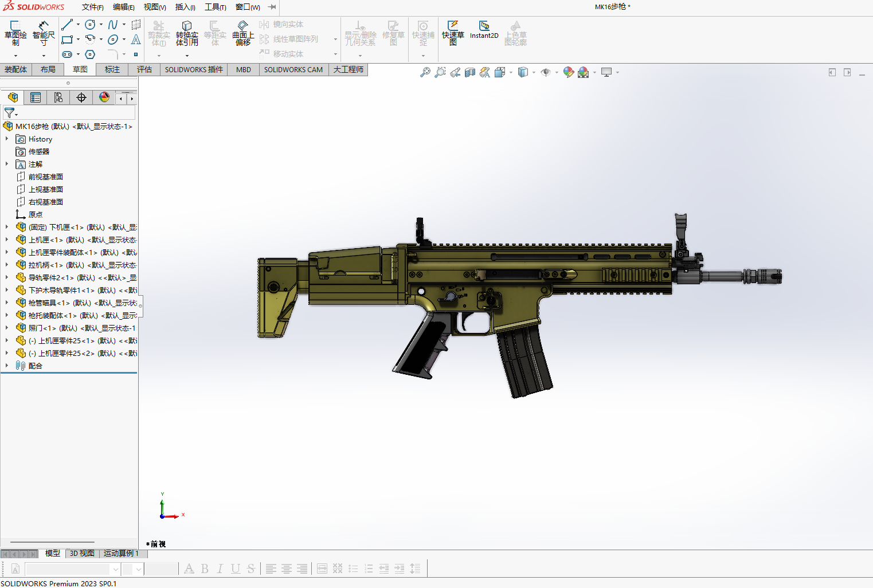Open the DisplayManager color ball tab
Screen dimensions: 873x588
[104, 97]
